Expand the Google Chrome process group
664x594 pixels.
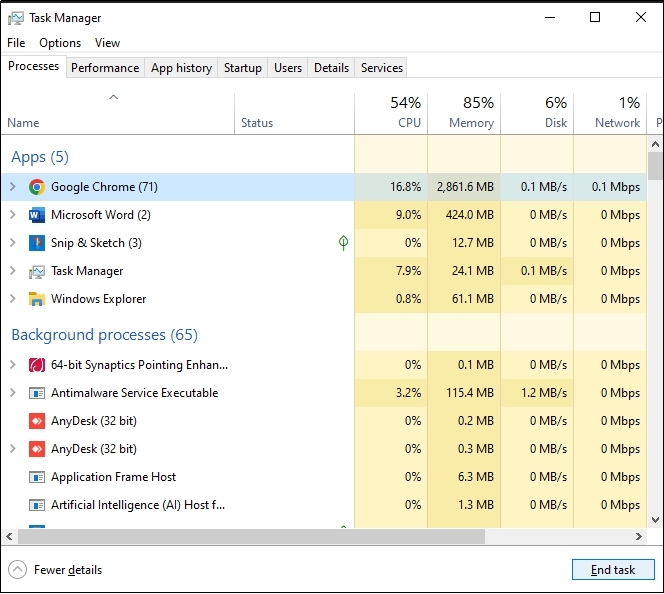tap(12, 187)
